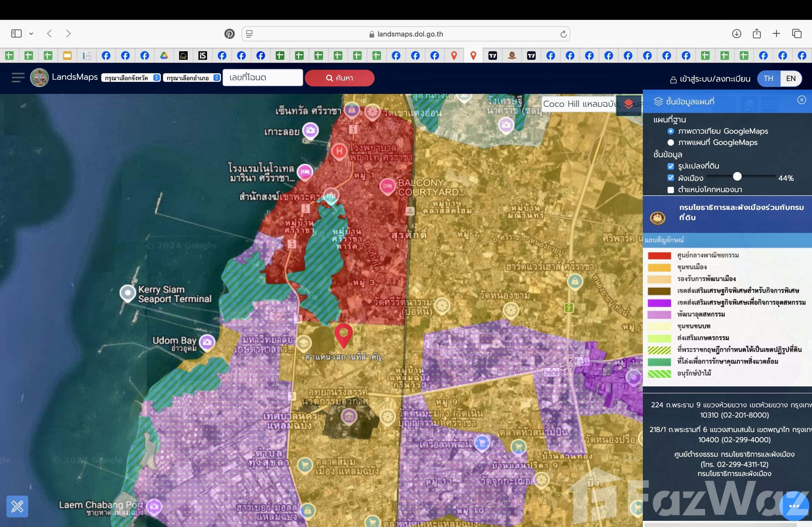Image resolution: width=812 pixels, height=527 pixels.
Task: Toggle the Safari sidebar icon
Action: point(16,33)
